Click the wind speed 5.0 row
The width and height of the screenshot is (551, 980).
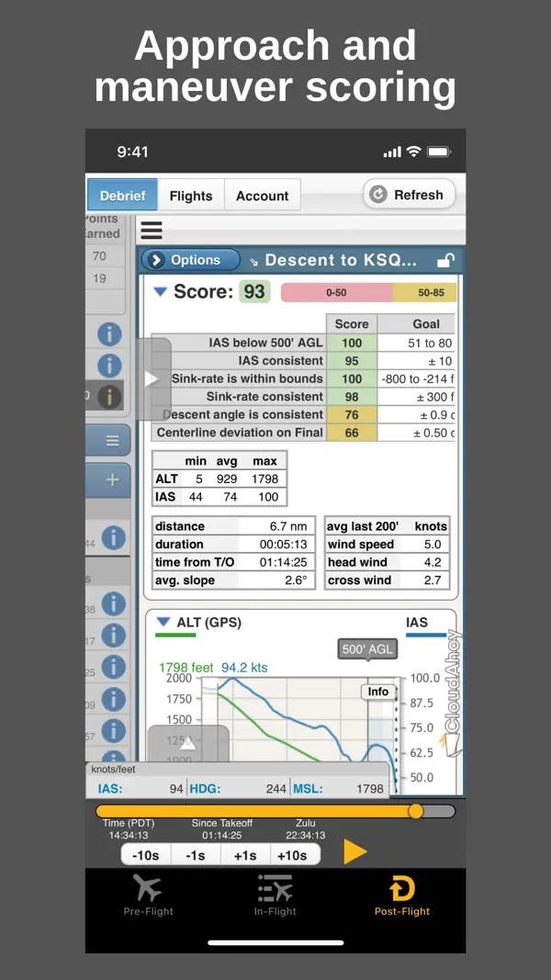tap(388, 544)
